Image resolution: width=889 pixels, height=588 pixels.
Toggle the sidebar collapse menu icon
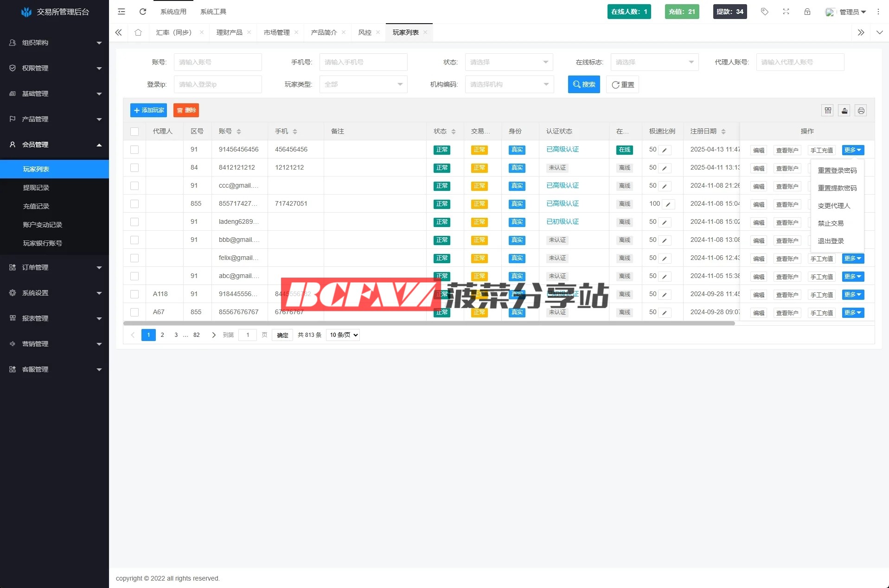(122, 12)
